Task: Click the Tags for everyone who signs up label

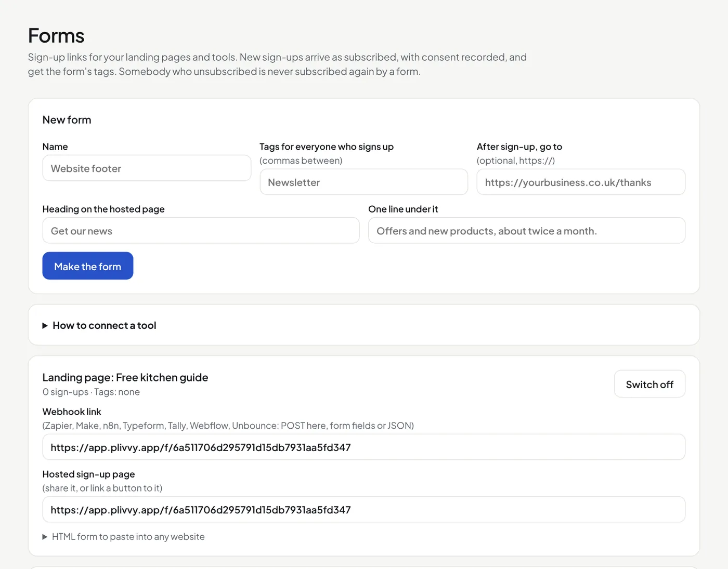Action: [327, 147]
